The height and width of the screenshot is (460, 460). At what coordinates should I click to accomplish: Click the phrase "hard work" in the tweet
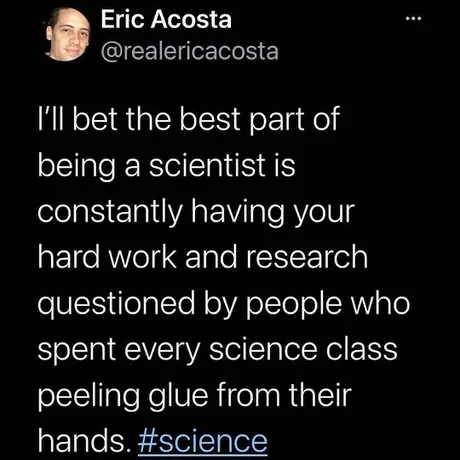[107, 257]
